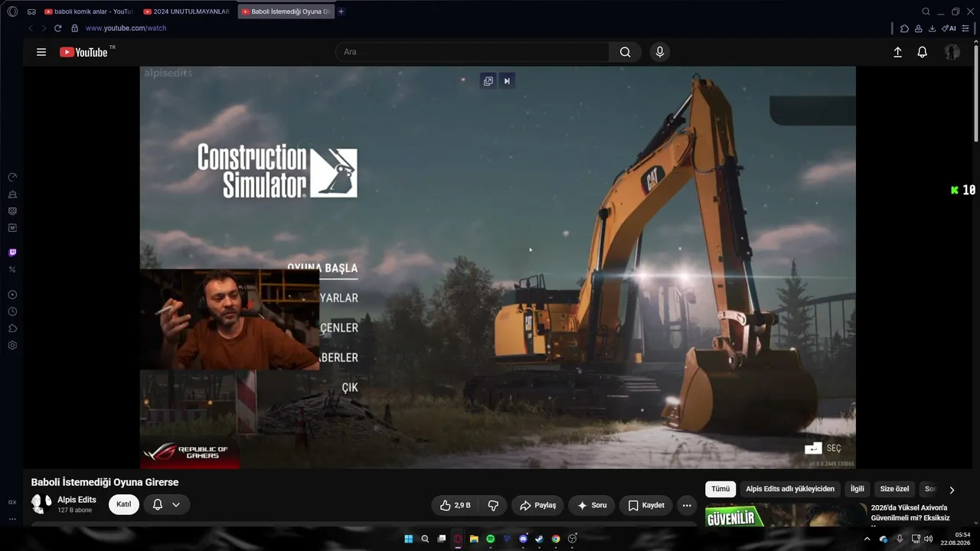The image size is (980, 551).
Task: Click the YouTube search magnifier button
Action: pos(626,52)
